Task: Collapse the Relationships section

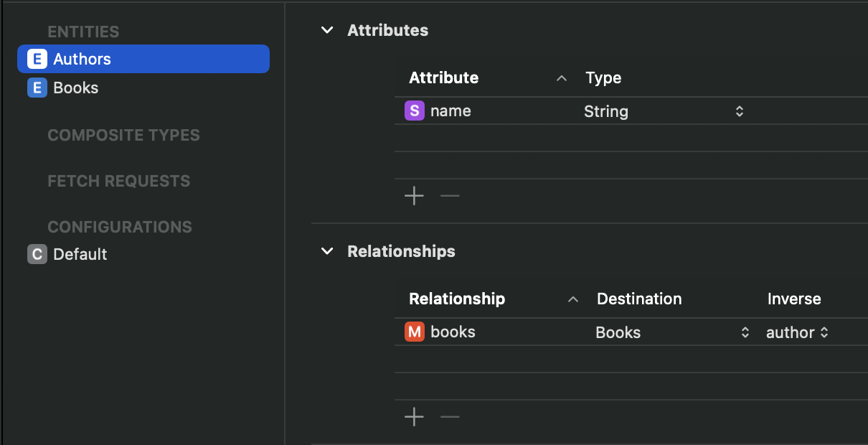Action: (x=327, y=251)
